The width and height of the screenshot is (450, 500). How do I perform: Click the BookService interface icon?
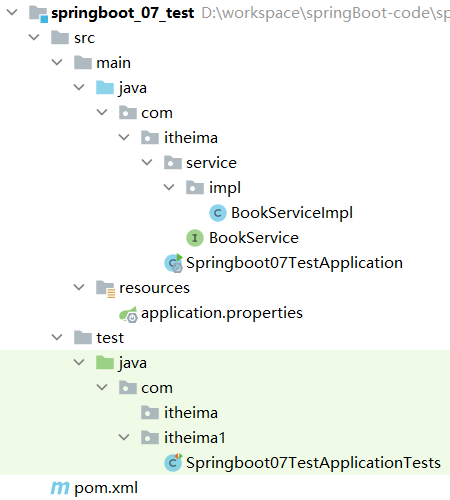195,238
